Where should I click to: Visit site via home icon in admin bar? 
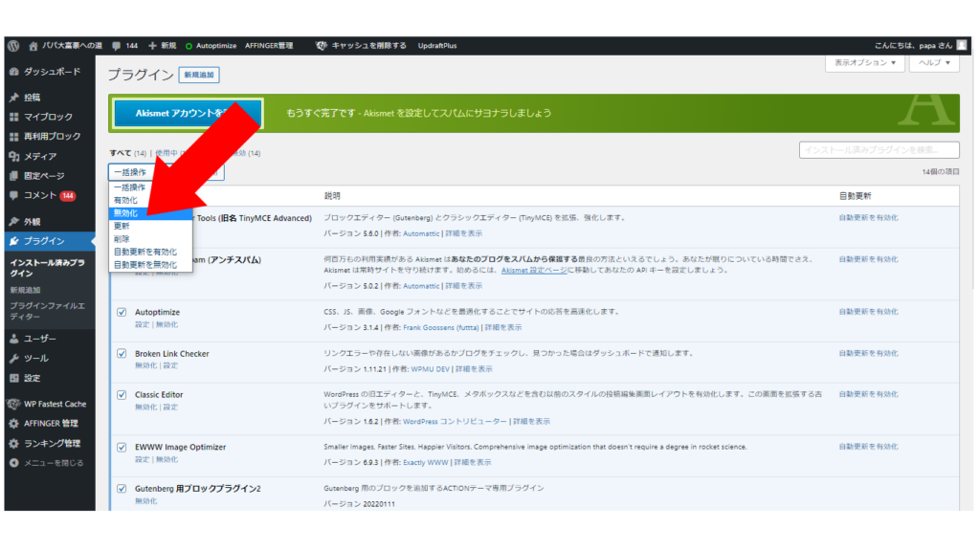33,46
